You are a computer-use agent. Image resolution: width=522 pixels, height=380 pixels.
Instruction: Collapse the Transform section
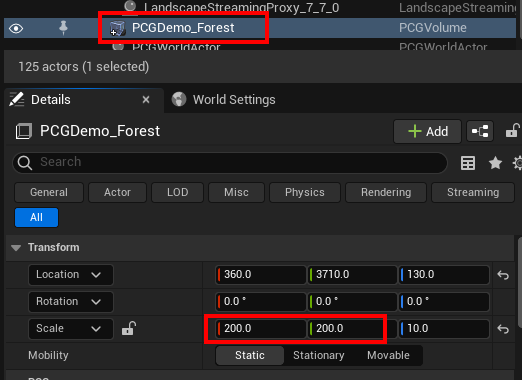[16, 248]
